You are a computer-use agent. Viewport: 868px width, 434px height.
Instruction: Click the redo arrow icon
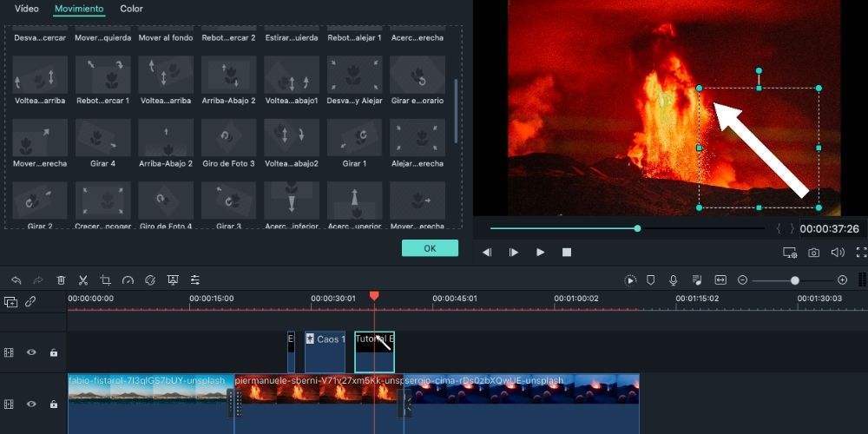tap(38, 280)
